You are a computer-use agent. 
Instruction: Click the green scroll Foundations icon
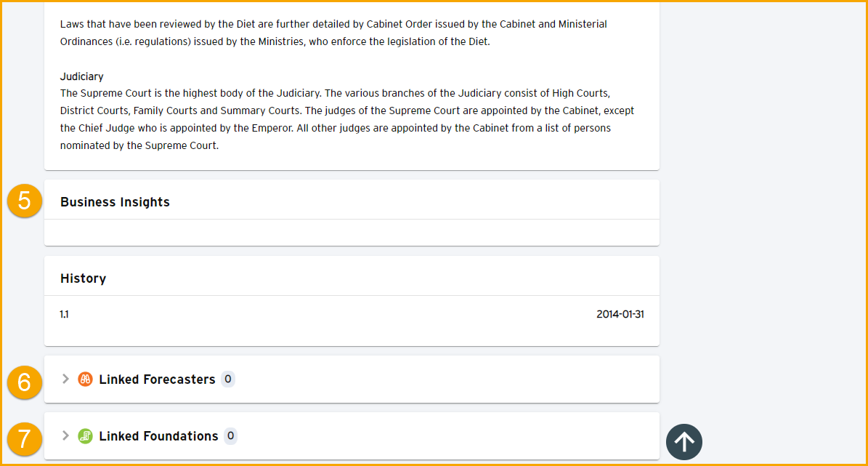tap(85, 436)
